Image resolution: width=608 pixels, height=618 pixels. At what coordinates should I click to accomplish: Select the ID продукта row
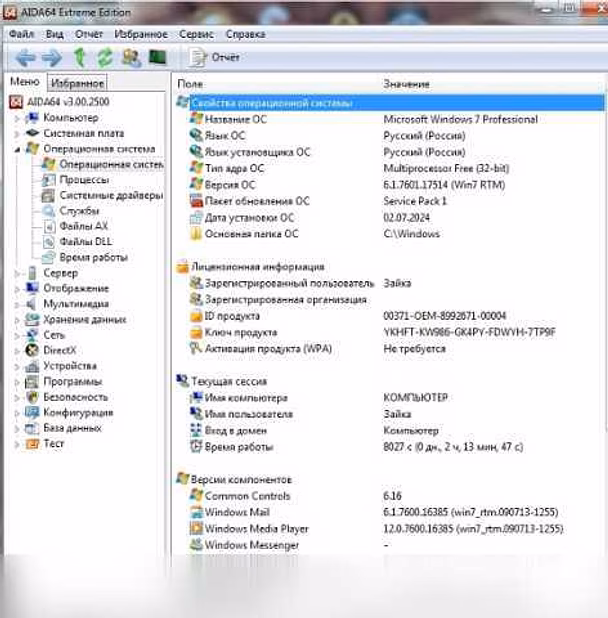(389, 316)
